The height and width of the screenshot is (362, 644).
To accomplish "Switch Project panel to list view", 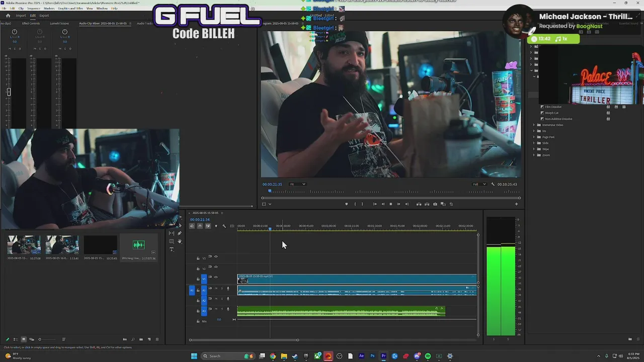I will tap(16, 339).
